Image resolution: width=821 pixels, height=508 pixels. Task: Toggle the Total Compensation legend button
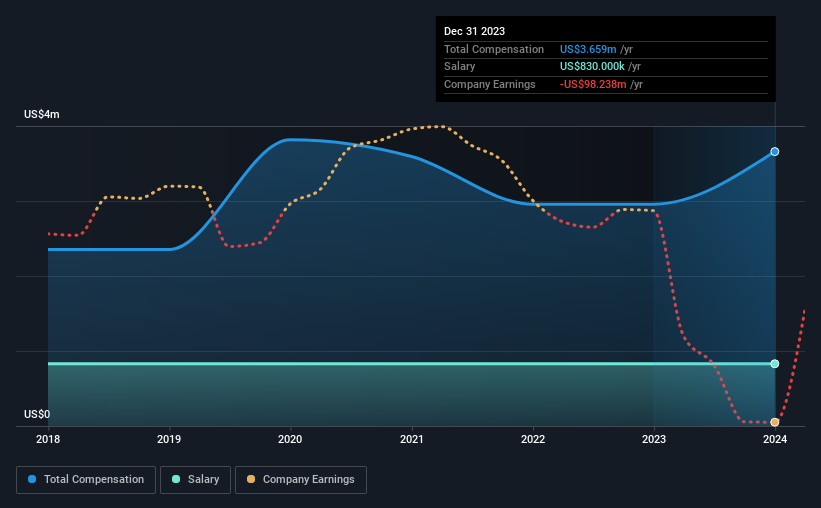click(x=86, y=479)
